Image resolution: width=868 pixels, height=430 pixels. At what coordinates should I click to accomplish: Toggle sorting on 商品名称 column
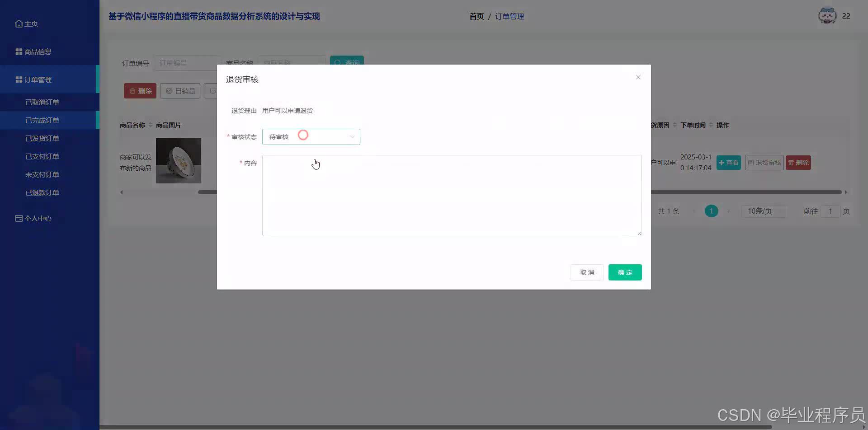pyautogui.click(x=151, y=125)
